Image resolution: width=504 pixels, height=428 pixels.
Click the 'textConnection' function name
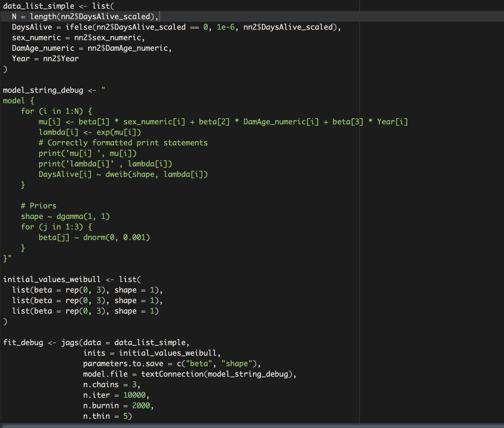pyautogui.click(x=172, y=374)
